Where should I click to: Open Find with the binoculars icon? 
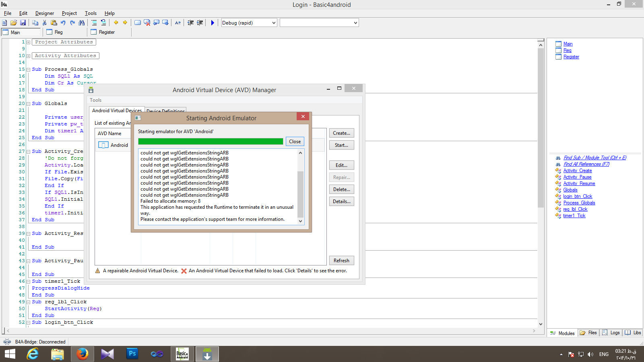pos(82,23)
